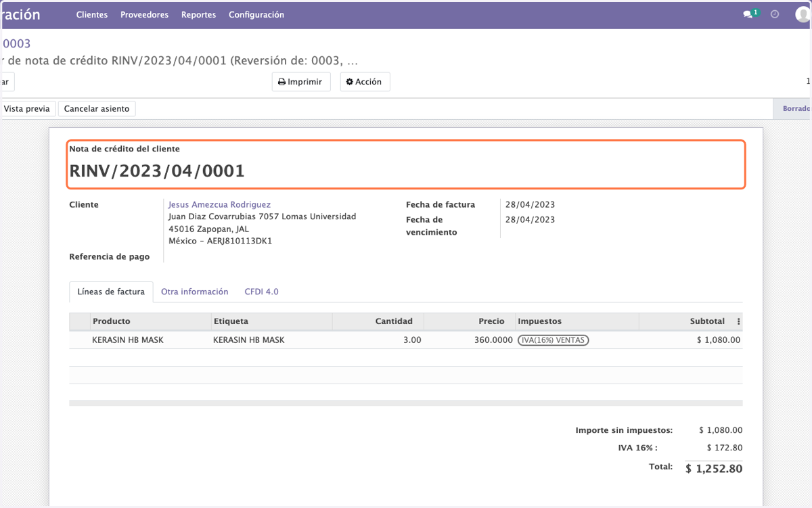Open the Configuración menu
The width and height of the screenshot is (812, 508).
pyautogui.click(x=256, y=14)
